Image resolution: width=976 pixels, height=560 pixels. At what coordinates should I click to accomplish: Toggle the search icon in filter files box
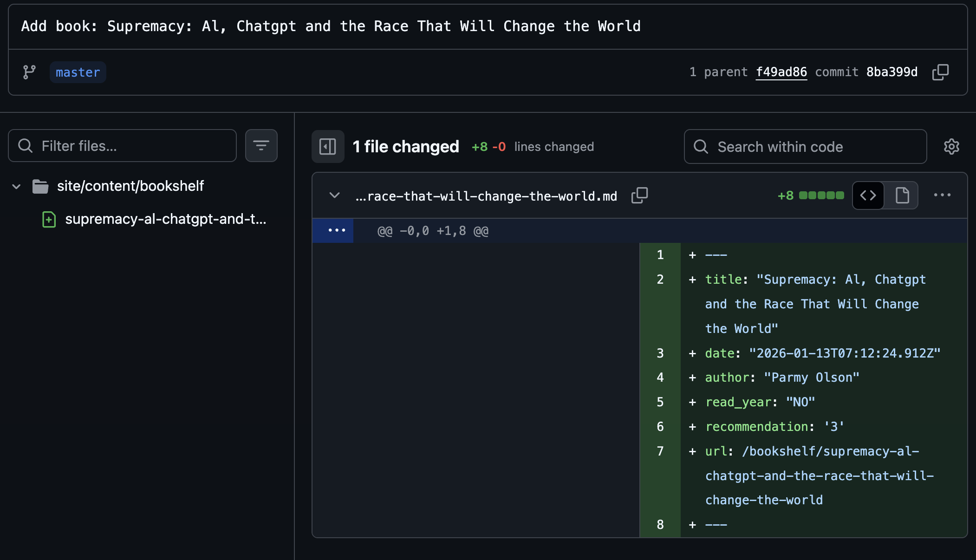(x=26, y=145)
